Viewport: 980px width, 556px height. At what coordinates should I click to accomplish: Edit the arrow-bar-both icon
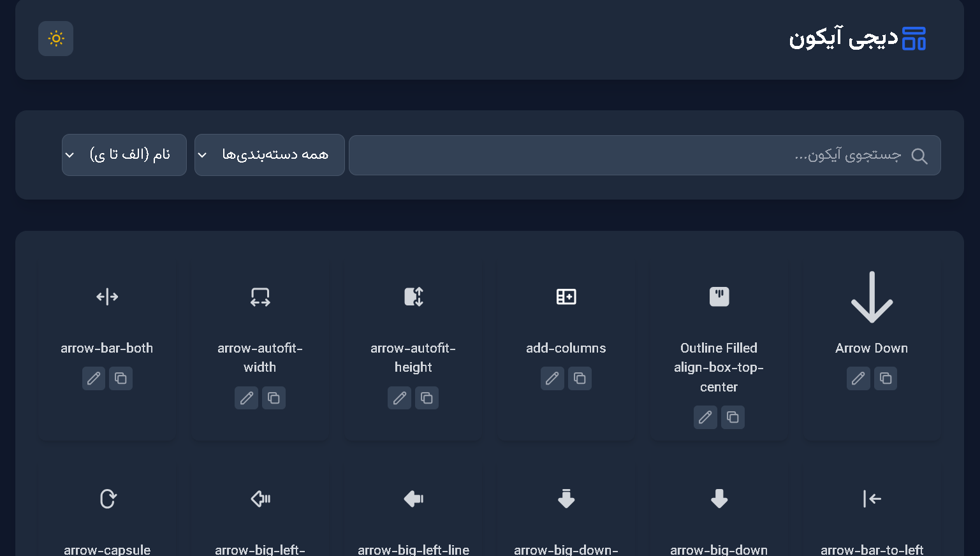point(94,379)
